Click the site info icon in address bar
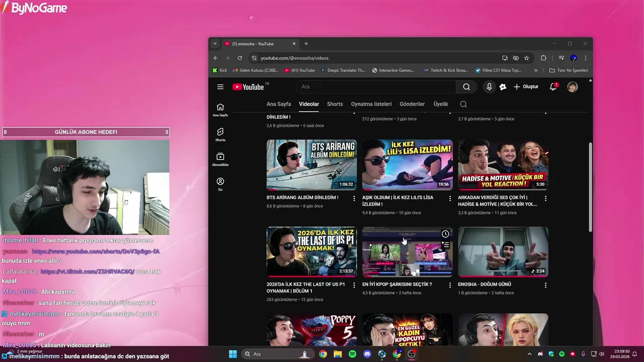 [x=254, y=58]
